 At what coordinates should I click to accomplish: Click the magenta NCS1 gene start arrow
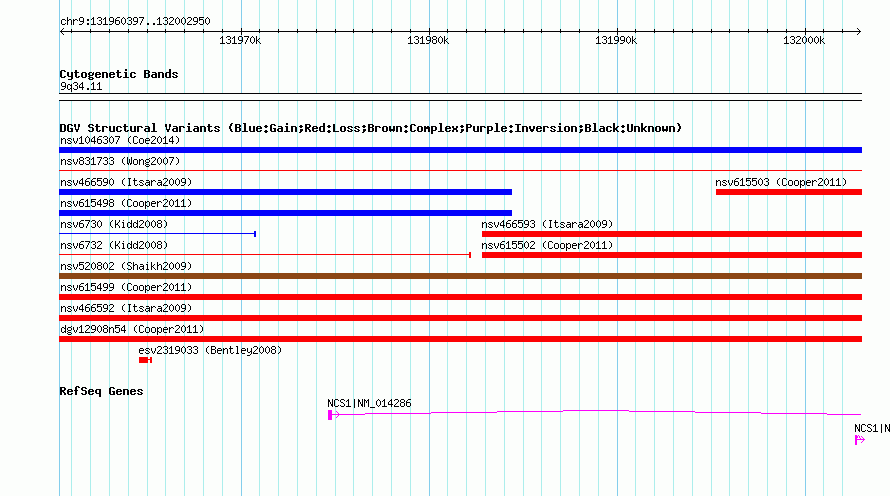click(334, 415)
